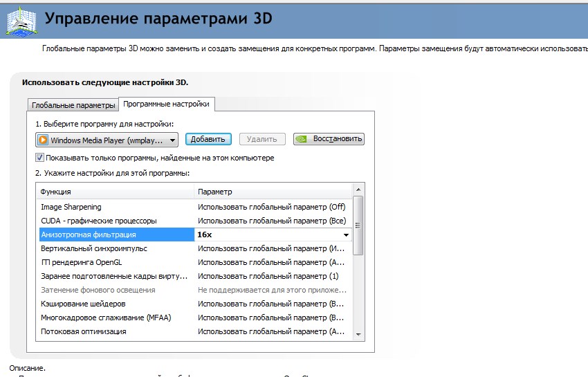Click the settings list scrollbar thumb

point(358,225)
